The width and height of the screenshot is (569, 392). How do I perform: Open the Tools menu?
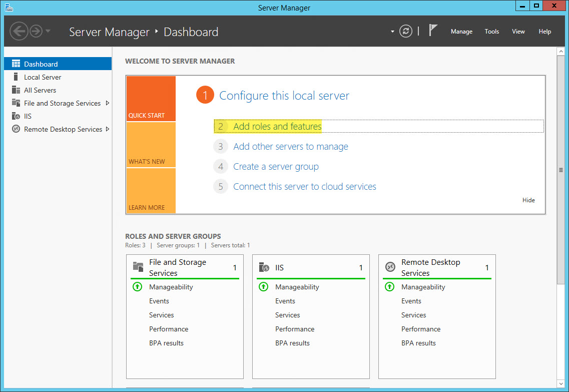click(491, 31)
